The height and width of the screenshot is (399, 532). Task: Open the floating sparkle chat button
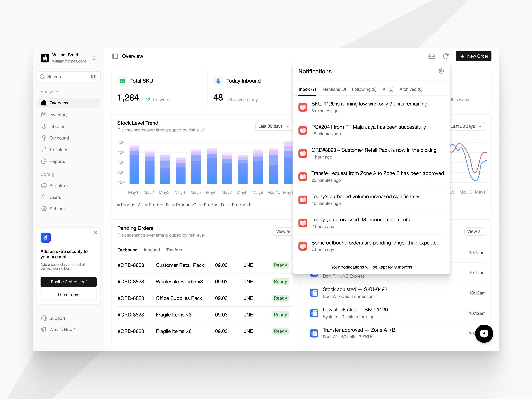click(x=484, y=333)
